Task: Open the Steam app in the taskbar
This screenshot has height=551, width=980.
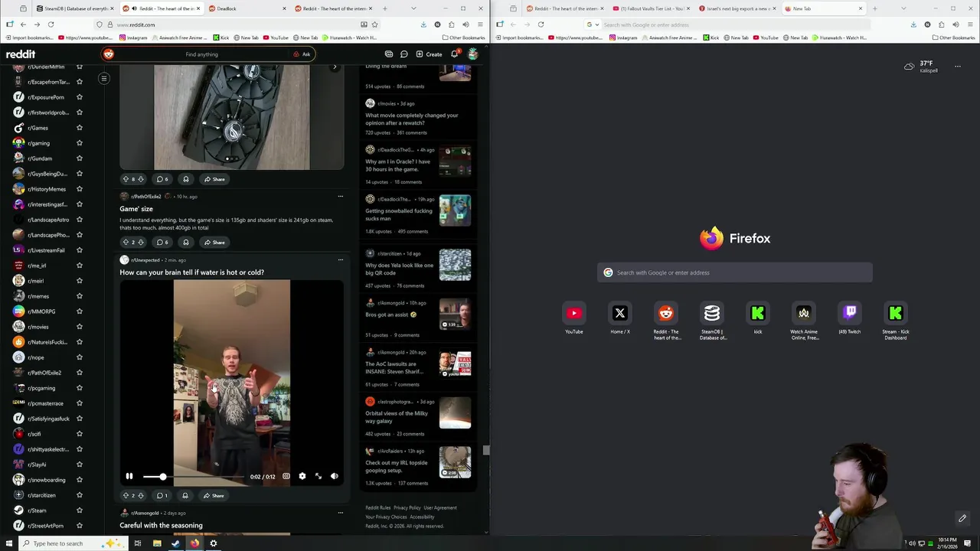Action: click(175, 543)
